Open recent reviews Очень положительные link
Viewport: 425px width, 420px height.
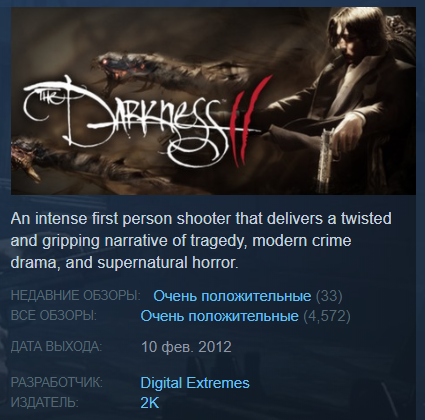(x=232, y=296)
